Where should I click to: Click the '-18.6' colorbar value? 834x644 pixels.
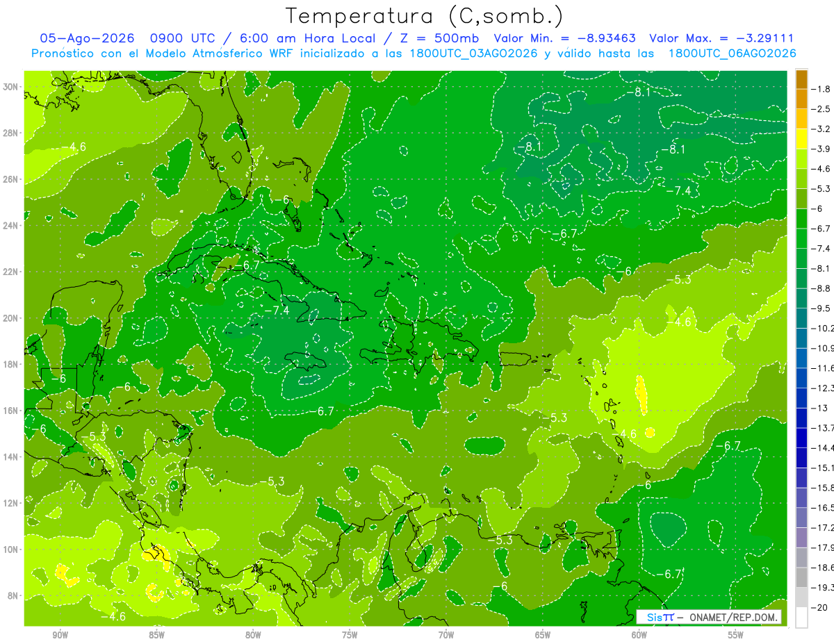[823, 568]
